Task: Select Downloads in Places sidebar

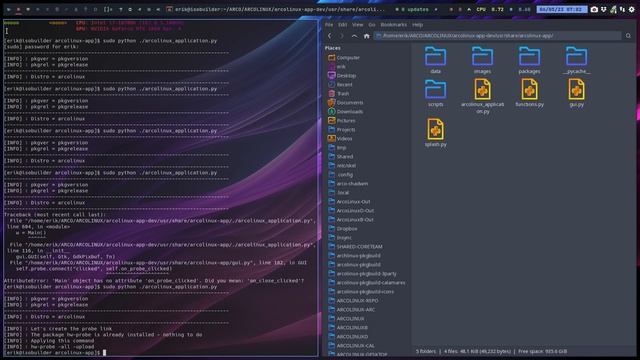Action: [345, 111]
